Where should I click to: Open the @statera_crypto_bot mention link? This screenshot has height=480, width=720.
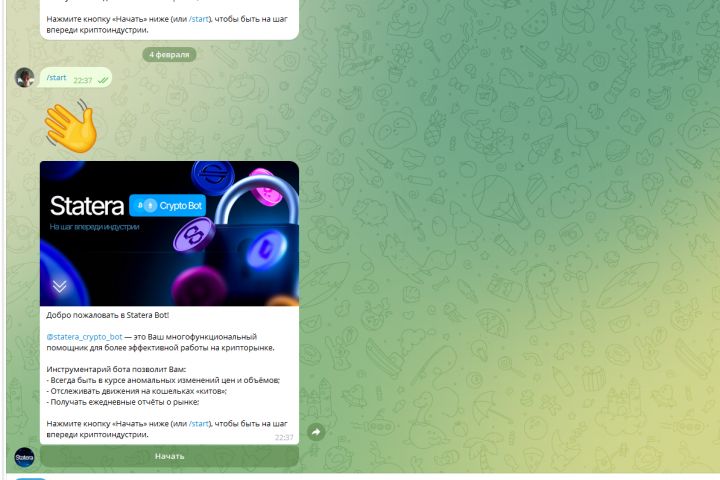(x=84, y=337)
